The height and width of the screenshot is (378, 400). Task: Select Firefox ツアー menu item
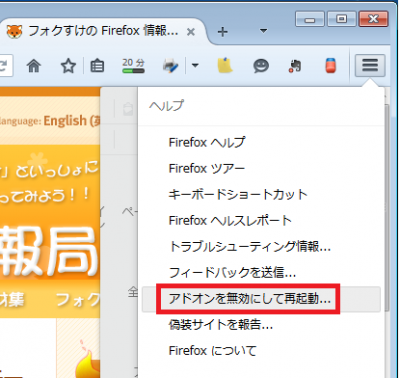tap(261, 168)
